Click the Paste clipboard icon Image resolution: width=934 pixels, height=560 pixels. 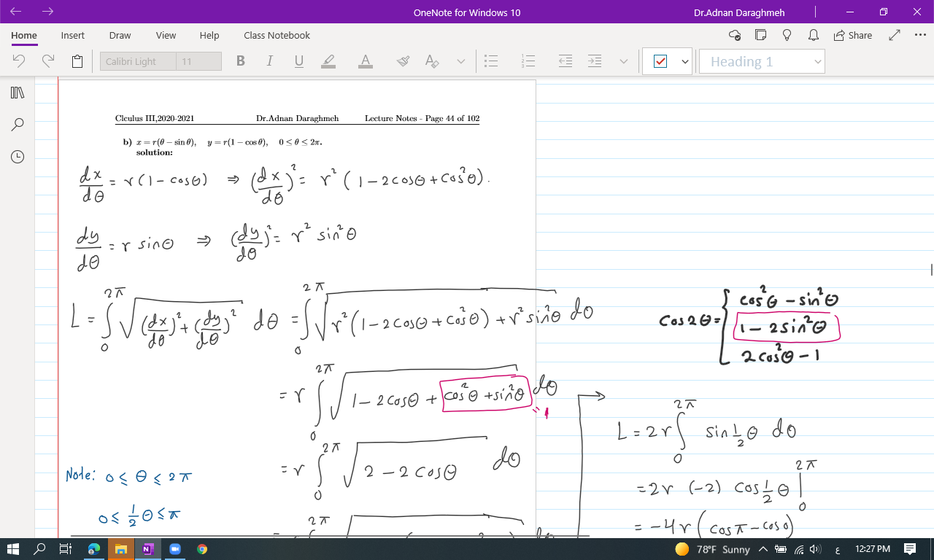pyautogui.click(x=77, y=61)
